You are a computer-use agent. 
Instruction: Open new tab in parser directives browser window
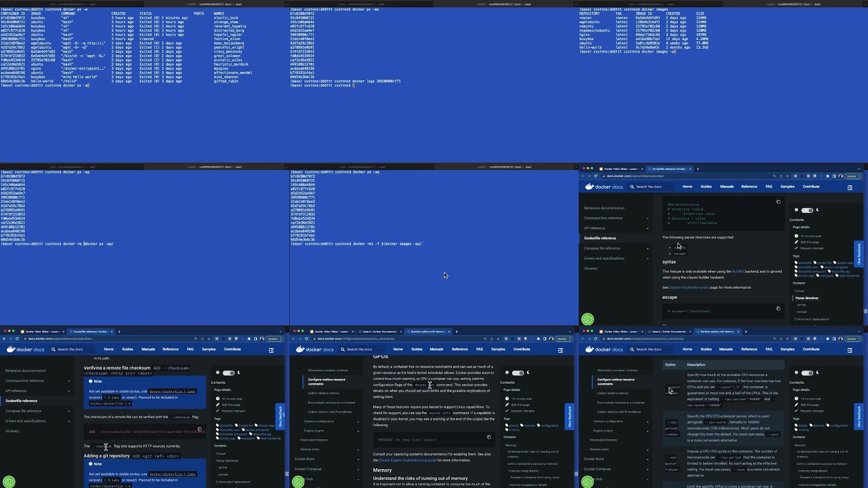(x=698, y=169)
